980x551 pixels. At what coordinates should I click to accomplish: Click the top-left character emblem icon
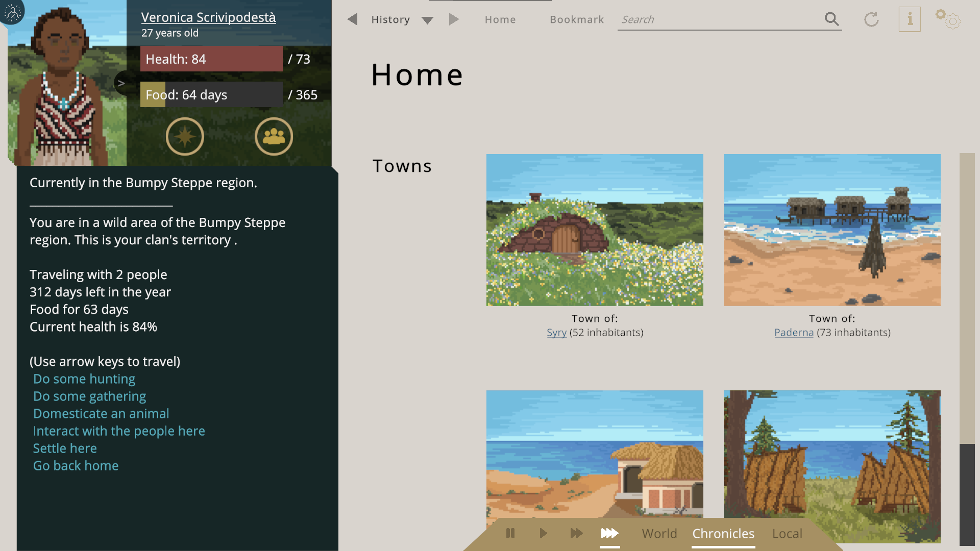click(12, 11)
